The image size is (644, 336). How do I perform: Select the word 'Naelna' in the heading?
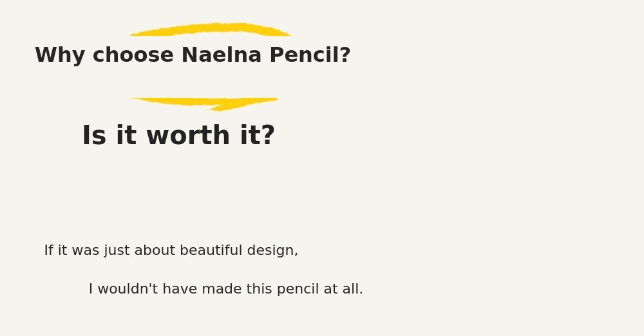point(221,56)
